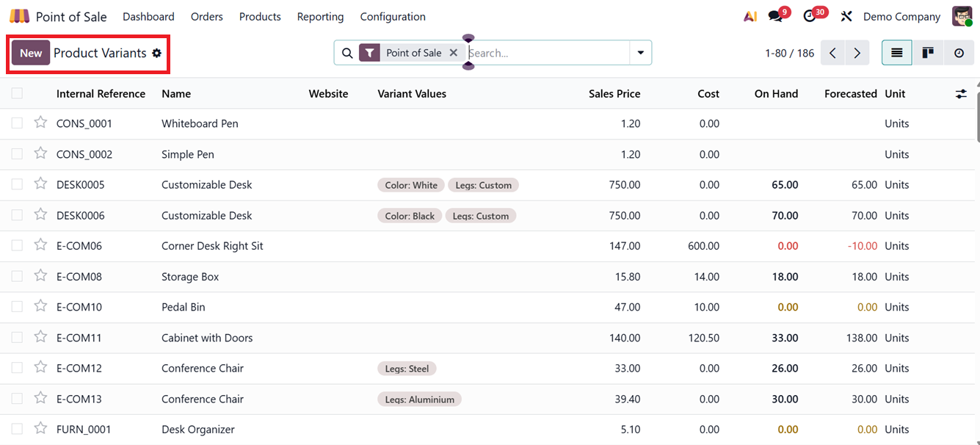This screenshot has height=445, width=980.
Task: Open the Configuration menu
Action: click(x=393, y=16)
